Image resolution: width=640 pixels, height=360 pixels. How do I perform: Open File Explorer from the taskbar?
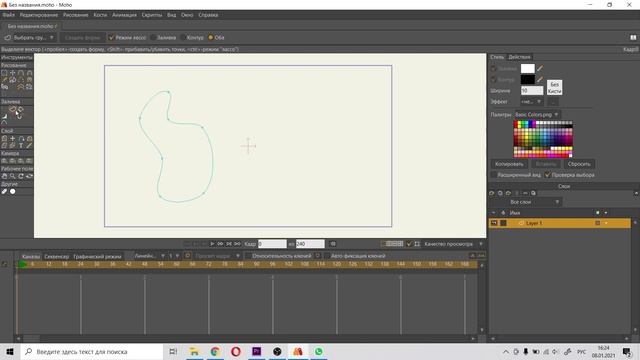(194, 351)
